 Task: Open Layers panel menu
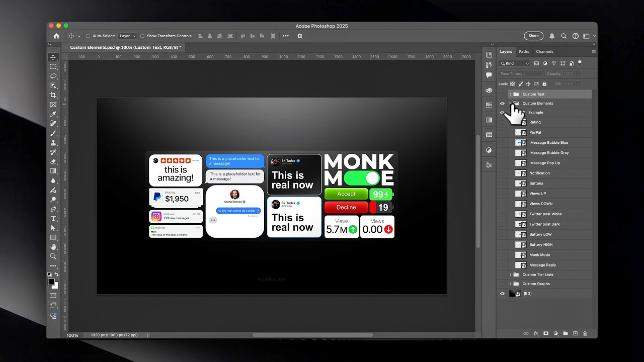pyautogui.click(x=594, y=52)
